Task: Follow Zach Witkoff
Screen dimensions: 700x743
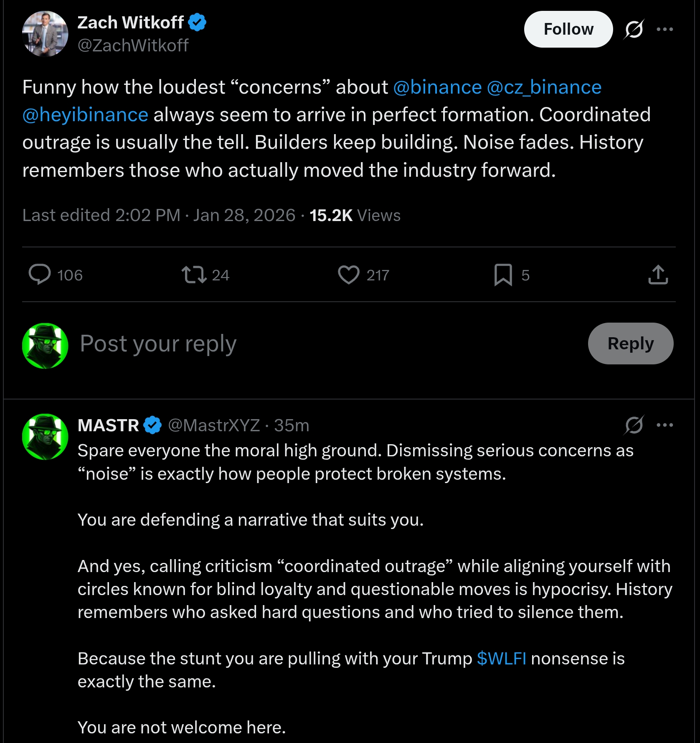Action: click(568, 29)
